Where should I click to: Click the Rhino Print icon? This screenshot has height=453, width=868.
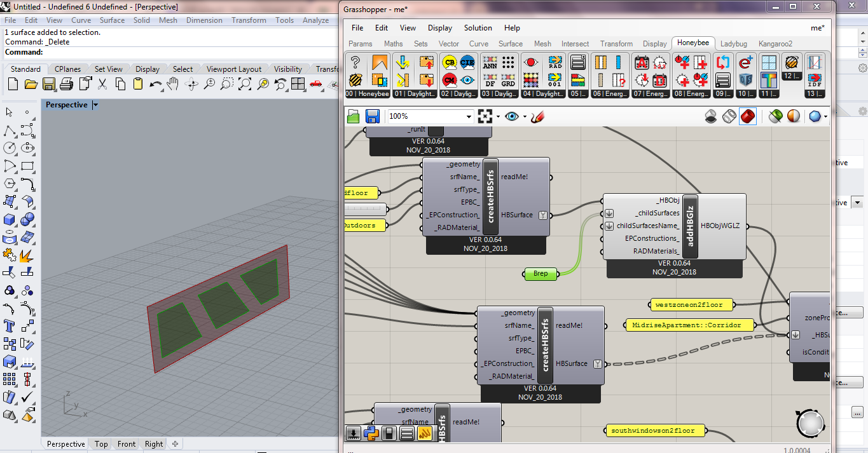(x=66, y=84)
